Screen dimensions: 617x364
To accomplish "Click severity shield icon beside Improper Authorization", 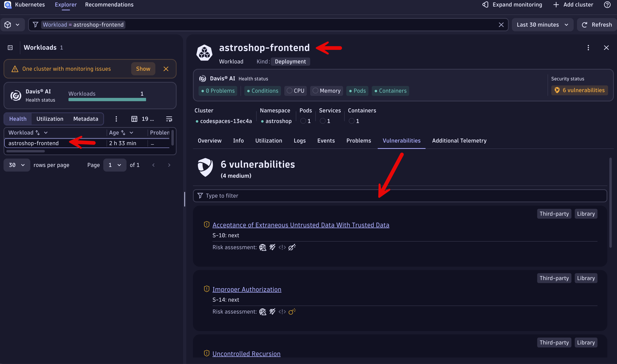I will click(x=207, y=289).
